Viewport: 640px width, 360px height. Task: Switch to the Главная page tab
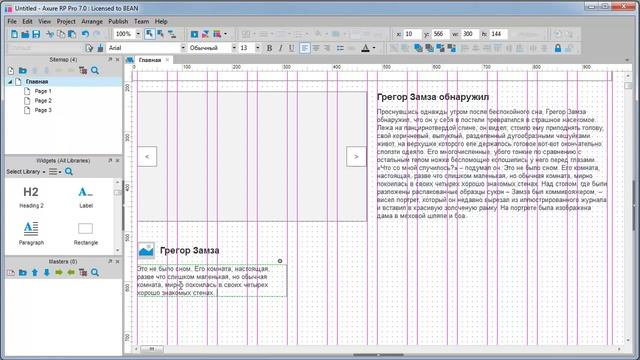click(149, 60)
